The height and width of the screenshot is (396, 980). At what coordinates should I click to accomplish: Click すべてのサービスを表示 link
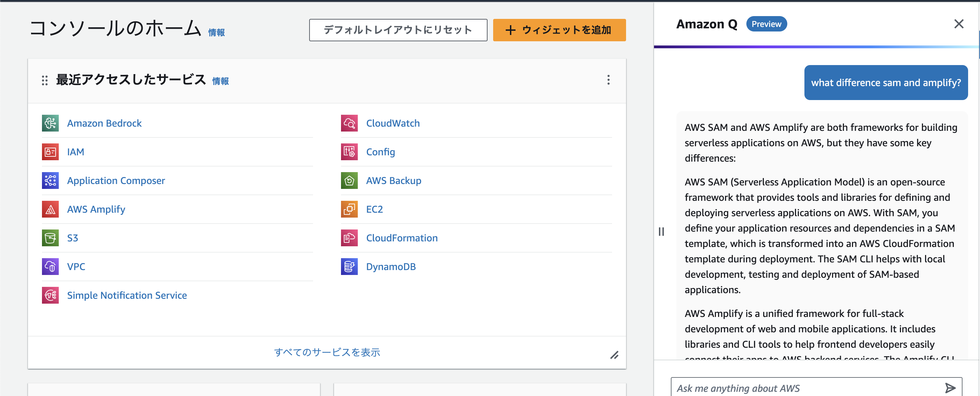coord(327,352)
